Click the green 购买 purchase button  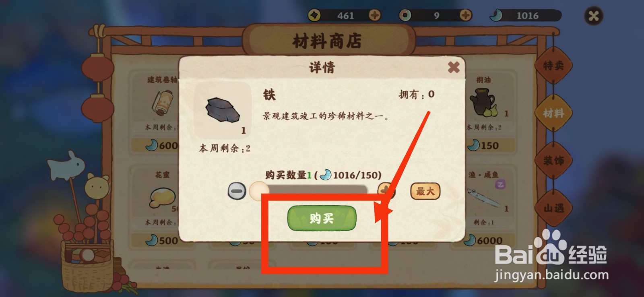322,219
